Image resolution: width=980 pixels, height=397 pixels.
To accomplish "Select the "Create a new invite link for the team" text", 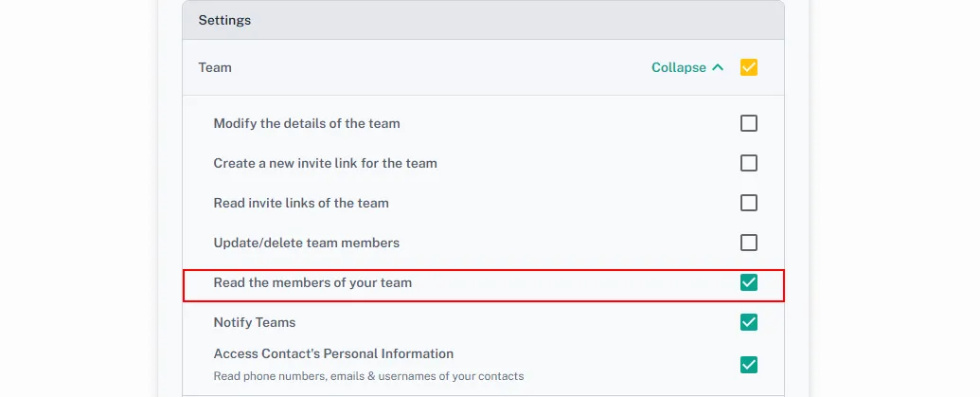I will tap(325, 163).
